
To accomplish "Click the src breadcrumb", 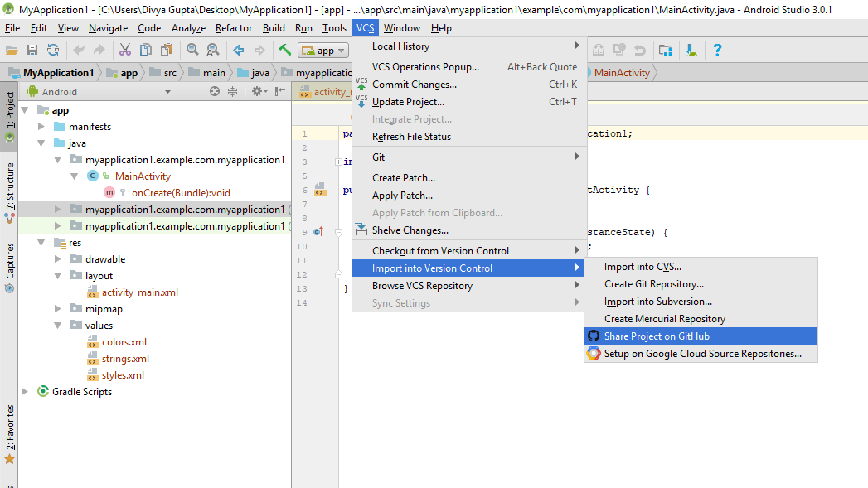I will click(163, 72).
